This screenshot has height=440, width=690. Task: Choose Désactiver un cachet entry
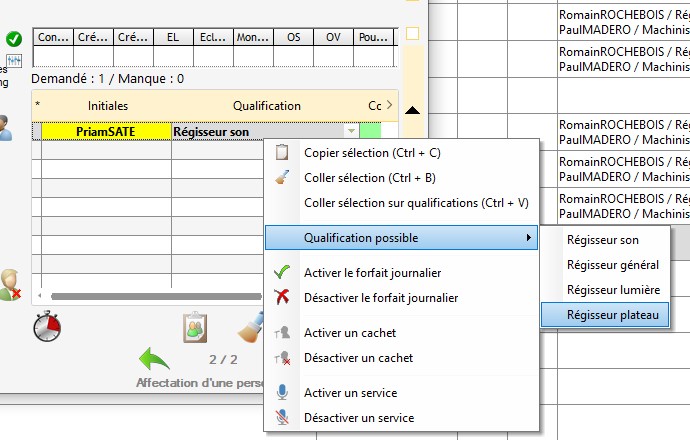pyautogui.click(x=356, y=357)
